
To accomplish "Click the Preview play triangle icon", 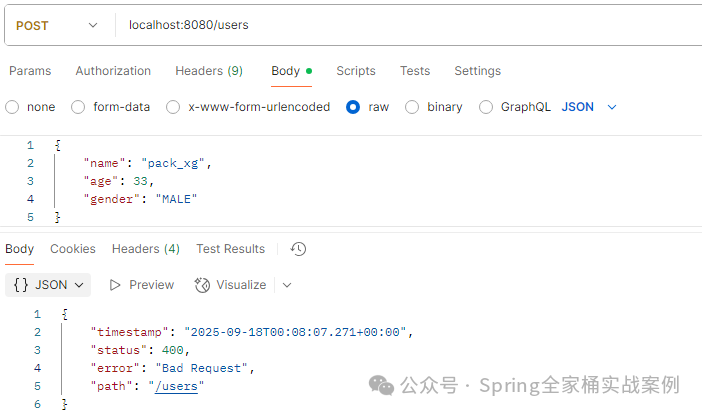I will 115,285.
